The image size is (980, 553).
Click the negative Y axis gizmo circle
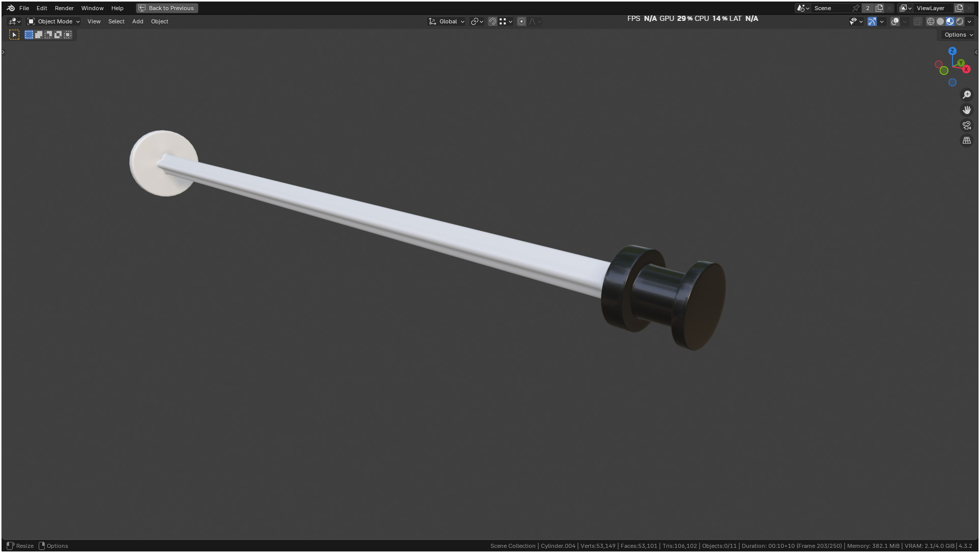pyautogui.click(x=944, y=71)
